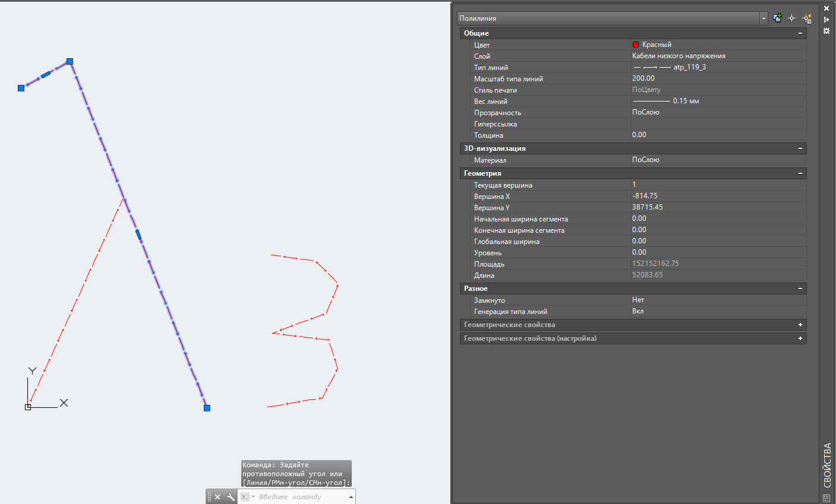Open Тип линий value atp_119_3
Viewport: 836px width, 504px height.
690,67
